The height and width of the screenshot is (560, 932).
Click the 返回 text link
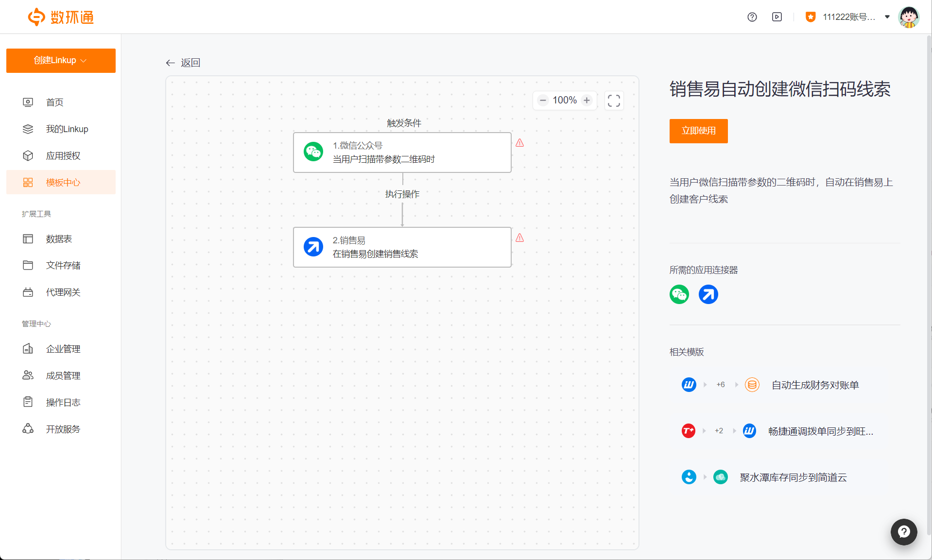(190, 63)
